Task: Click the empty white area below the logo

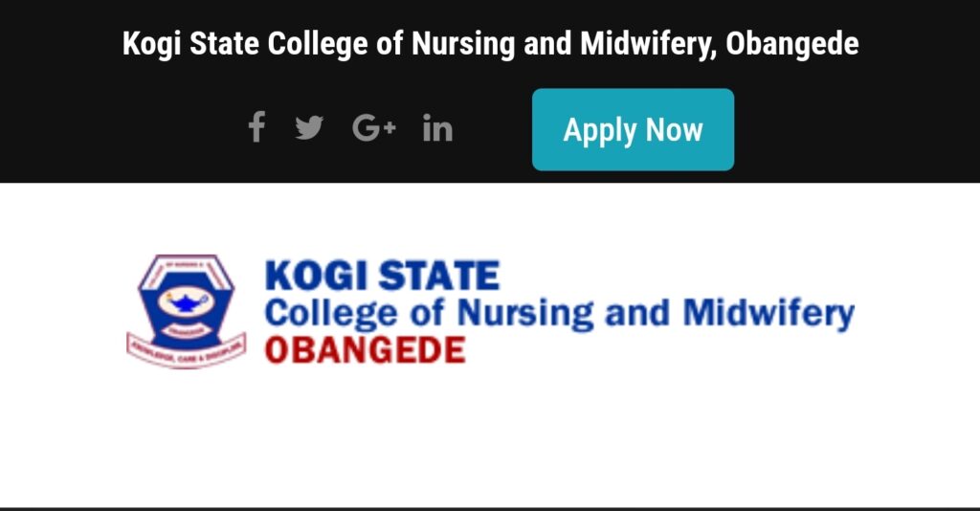Action: pos(490,437)
